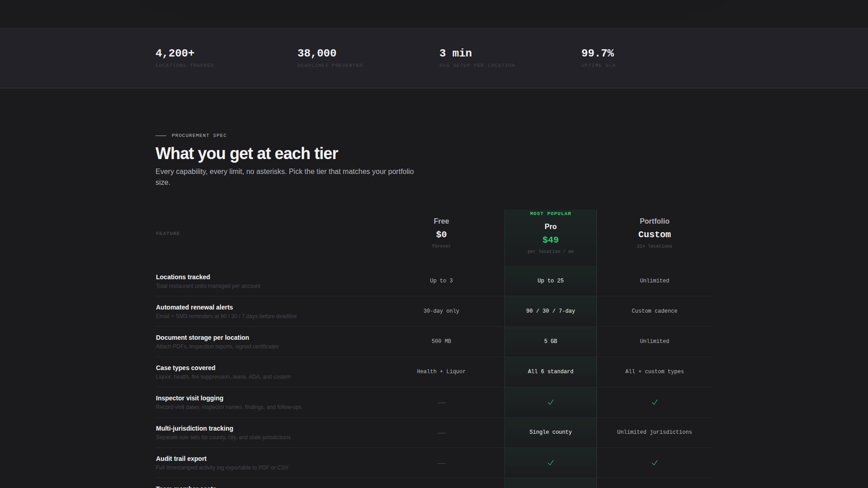The width and height of the screenshot is (868, 488).
Task: Click the Portfolio inspector visit logging checkmark
Action: pyautogui.click(x=654, y=402)
